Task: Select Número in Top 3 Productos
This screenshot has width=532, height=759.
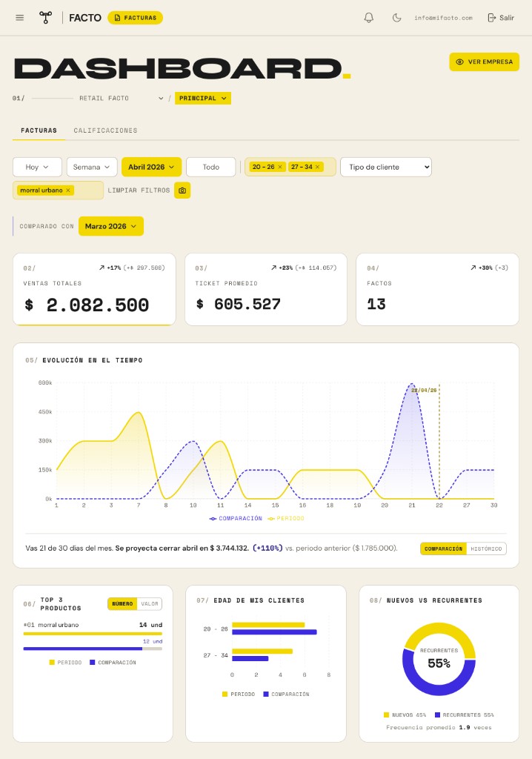Action: click(x=122, y=603)
